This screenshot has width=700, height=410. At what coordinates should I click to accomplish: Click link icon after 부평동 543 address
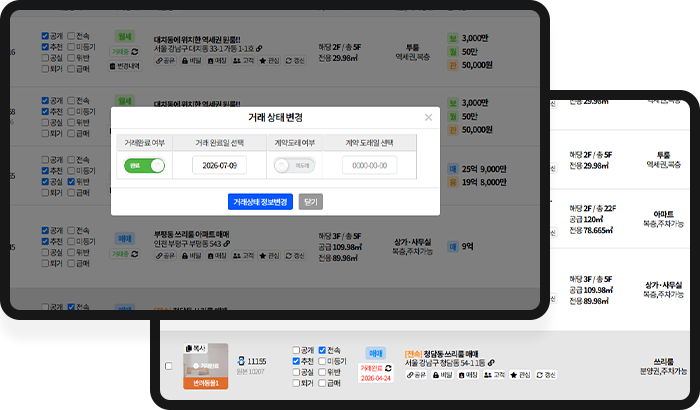tap(227, 243)
